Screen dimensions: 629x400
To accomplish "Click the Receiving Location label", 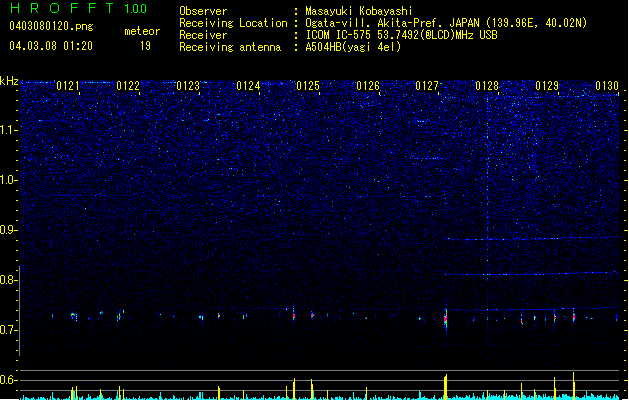I will (233, 23).
